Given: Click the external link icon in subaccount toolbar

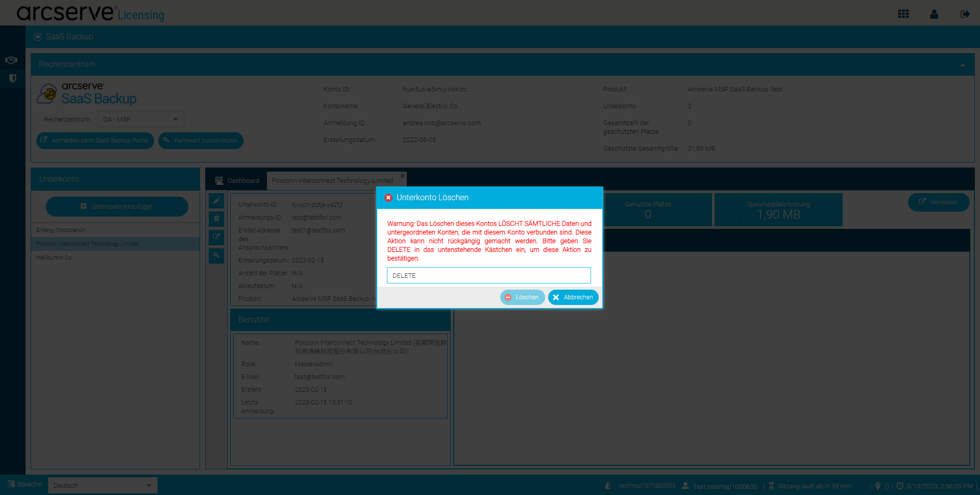Looking at the screenshot, I should point(216,237).
